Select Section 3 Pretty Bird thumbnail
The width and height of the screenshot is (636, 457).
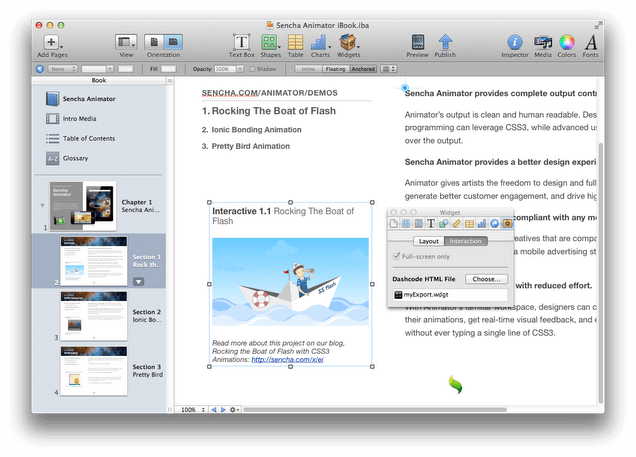pyautogui.click(x=94, y=371)
